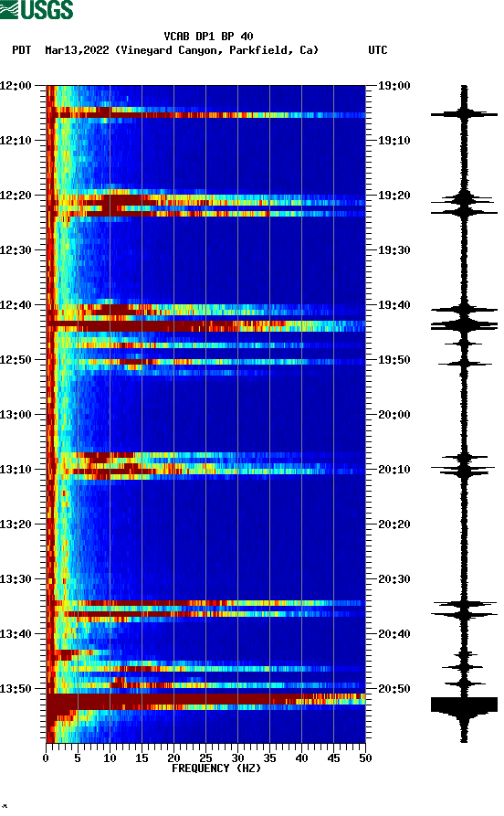
Task: Click the "50" frequency axis label
Action: tap(365, 758)
